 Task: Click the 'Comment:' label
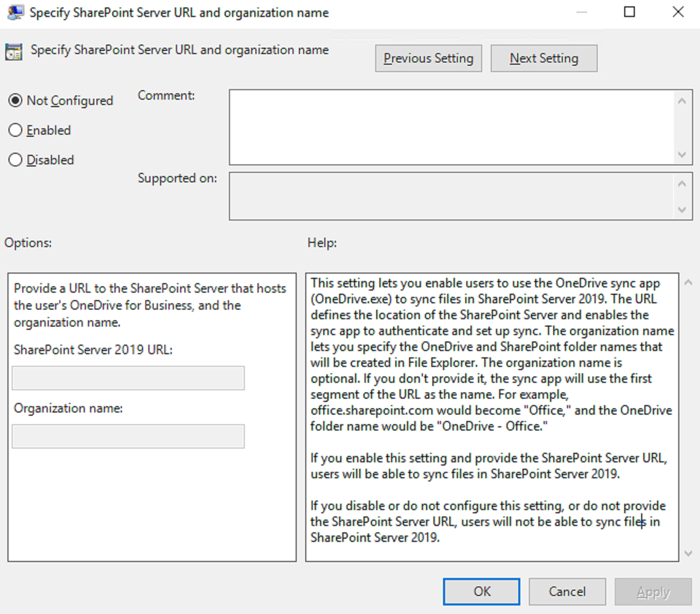pos(166,95)
